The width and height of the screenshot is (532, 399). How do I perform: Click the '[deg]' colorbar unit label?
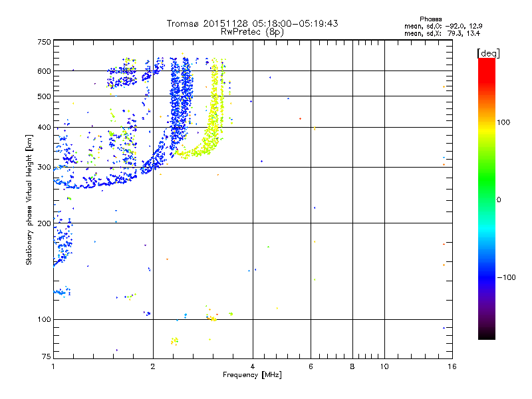[x=488, y=53]
